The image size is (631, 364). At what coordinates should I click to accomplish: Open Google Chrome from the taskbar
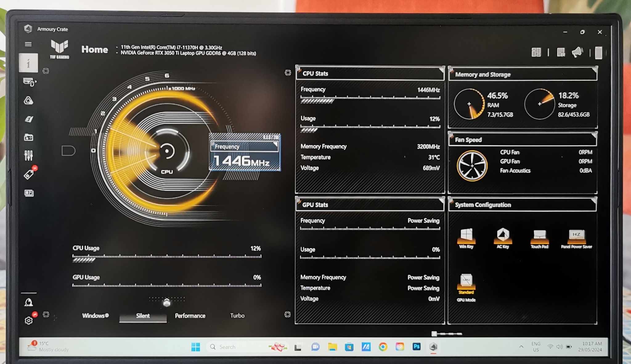click(x=383, y=347)
